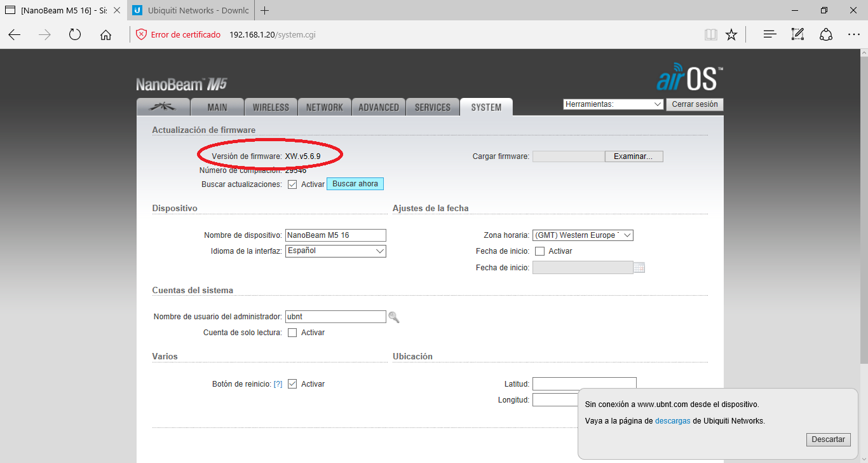Click the Actualización de firmware heading
868x463 pixels.
tap(204, 130)
